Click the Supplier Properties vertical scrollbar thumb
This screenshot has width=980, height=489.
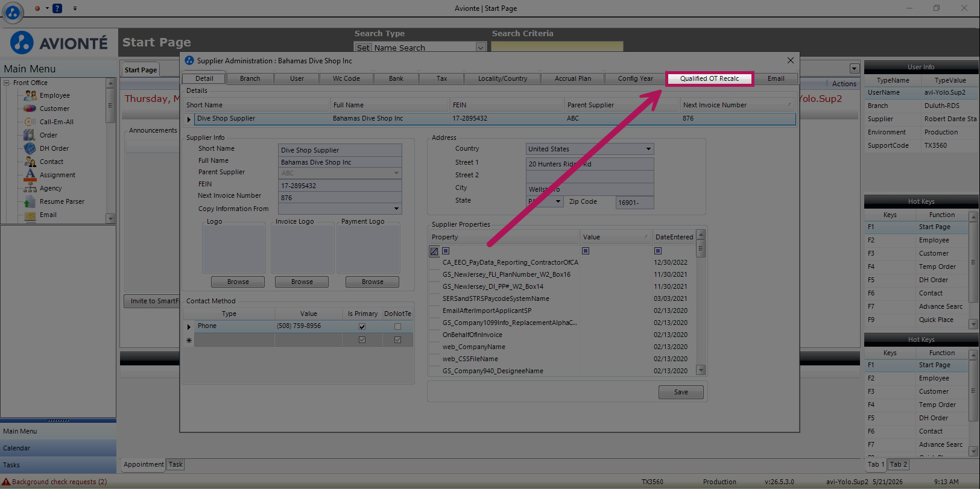pyautogui.click(x=701, y=248)
